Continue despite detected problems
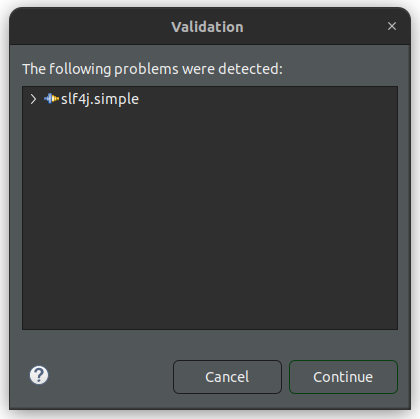This screenshot has width=420, height=419. click(x=343, y=377)
